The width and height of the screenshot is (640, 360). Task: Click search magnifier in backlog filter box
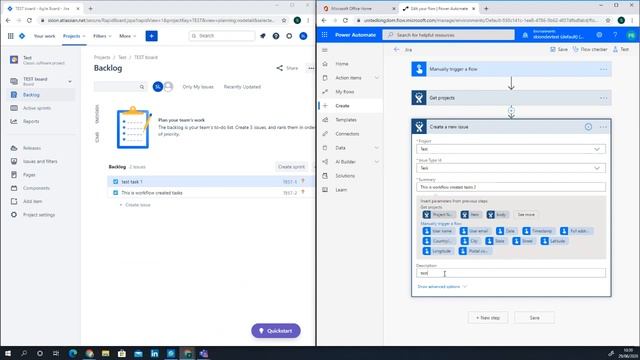142,87
